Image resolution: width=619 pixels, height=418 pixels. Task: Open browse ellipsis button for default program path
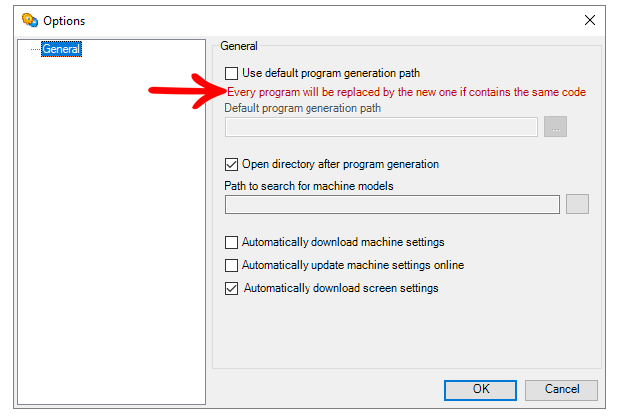pyautogui.click(x=555, y=127)
